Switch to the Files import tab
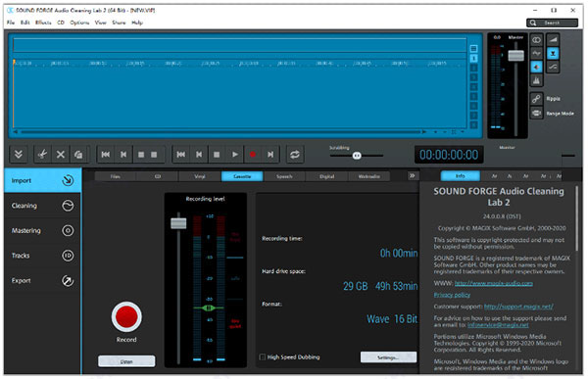This screenshot has width=588, height=379. [115, 176]
